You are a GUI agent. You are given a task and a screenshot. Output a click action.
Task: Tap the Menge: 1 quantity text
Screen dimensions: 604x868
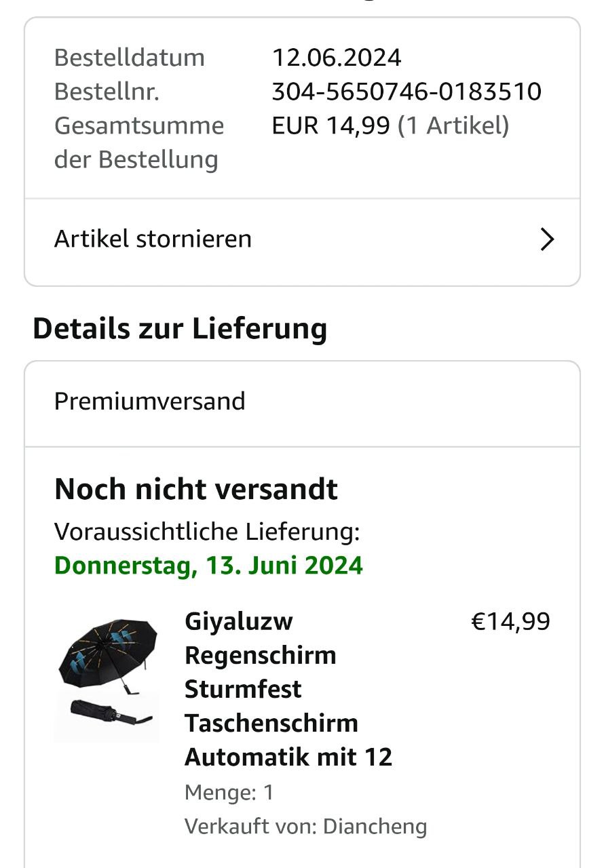point(229,792)
